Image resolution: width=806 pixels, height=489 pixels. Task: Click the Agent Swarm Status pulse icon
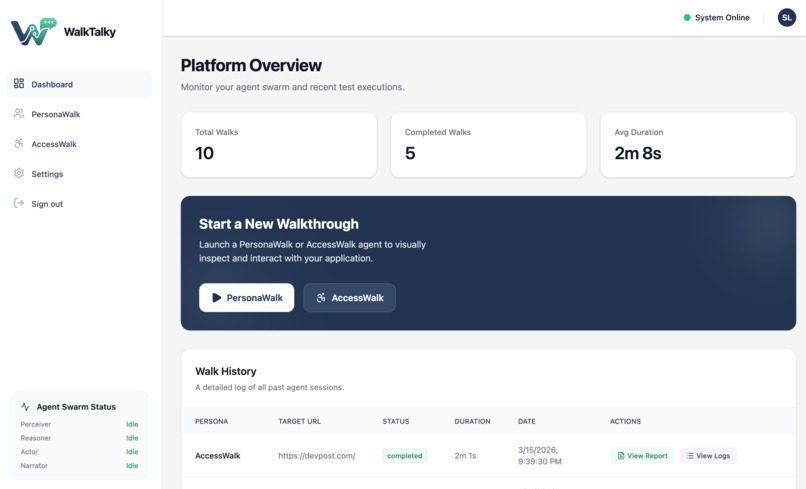point(25,407)
